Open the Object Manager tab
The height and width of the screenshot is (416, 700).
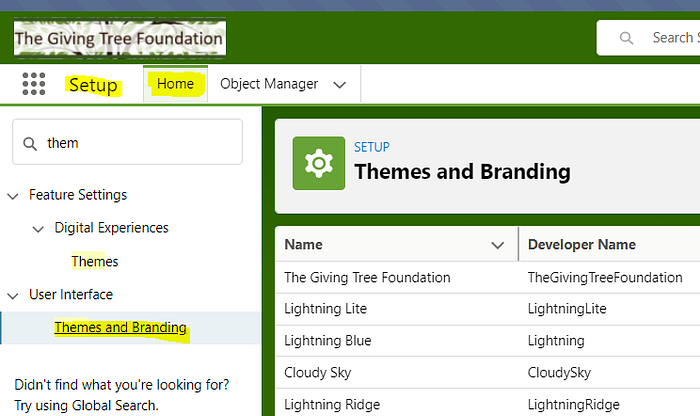tap(269, 84)
